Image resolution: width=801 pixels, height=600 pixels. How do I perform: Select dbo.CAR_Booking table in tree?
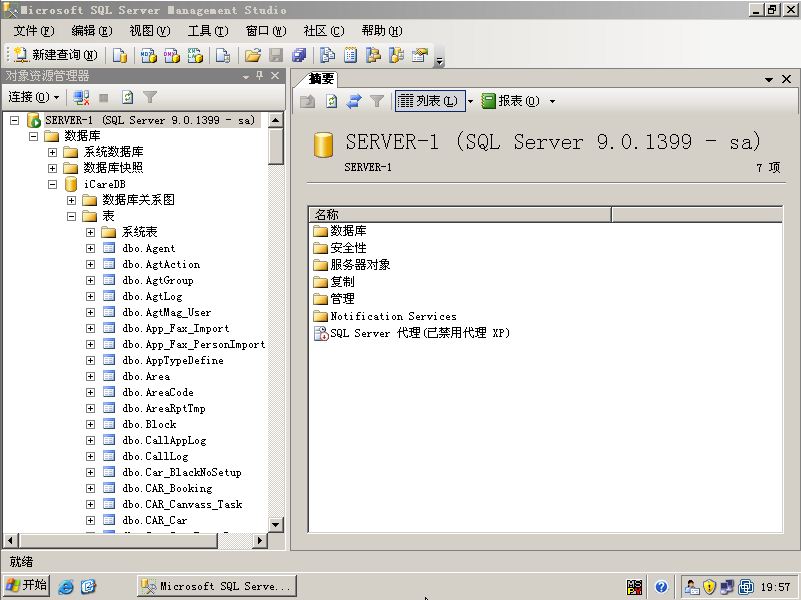(168, 488)
